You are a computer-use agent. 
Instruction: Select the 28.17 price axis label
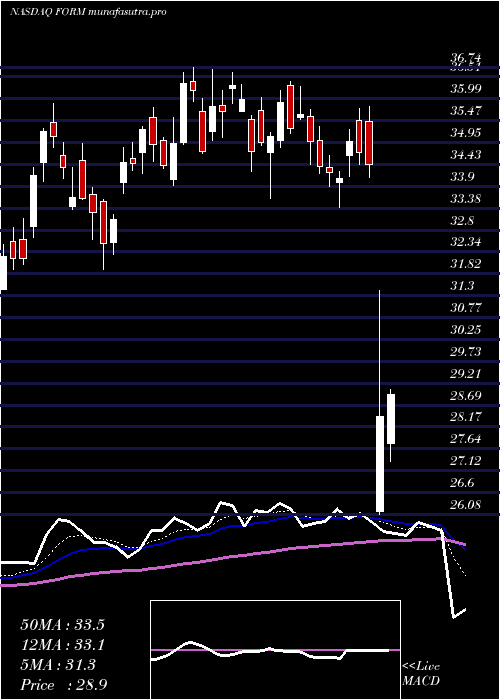(466, 417)
